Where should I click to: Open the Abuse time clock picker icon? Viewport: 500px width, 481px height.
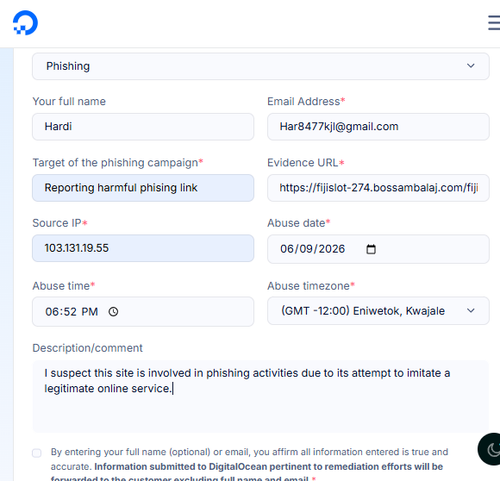[113, 312]
